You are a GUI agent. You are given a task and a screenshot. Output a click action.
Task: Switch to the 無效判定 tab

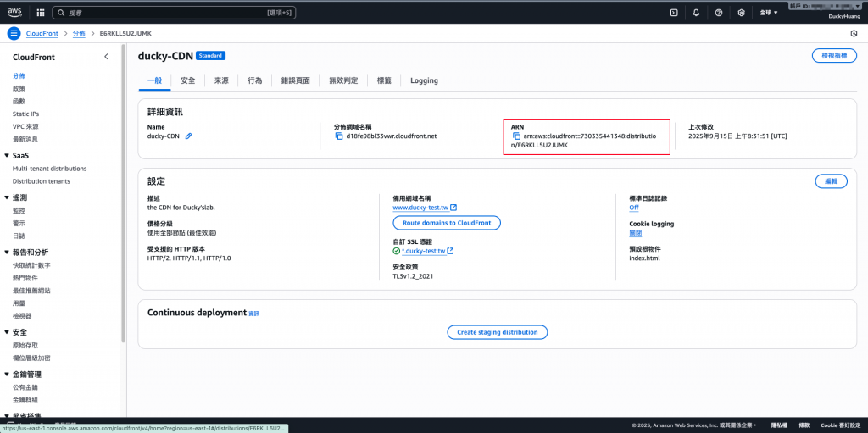click(343, 80)
